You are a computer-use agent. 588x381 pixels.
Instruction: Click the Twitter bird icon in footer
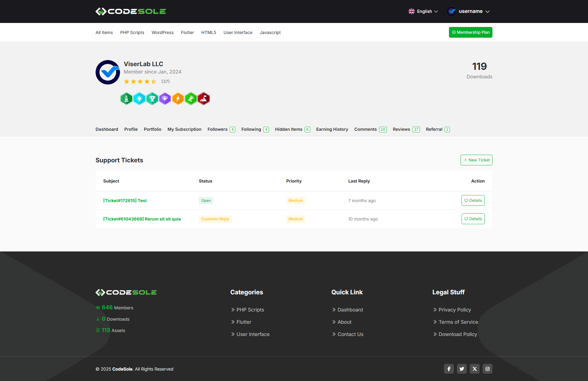[x=462, y=369]
